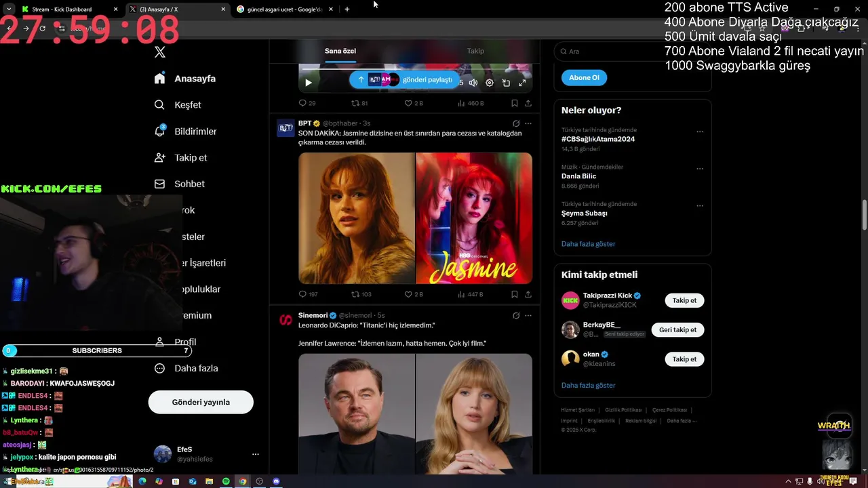Open more options on the Sinemori post
868x488 pixels.
point(528,315)
